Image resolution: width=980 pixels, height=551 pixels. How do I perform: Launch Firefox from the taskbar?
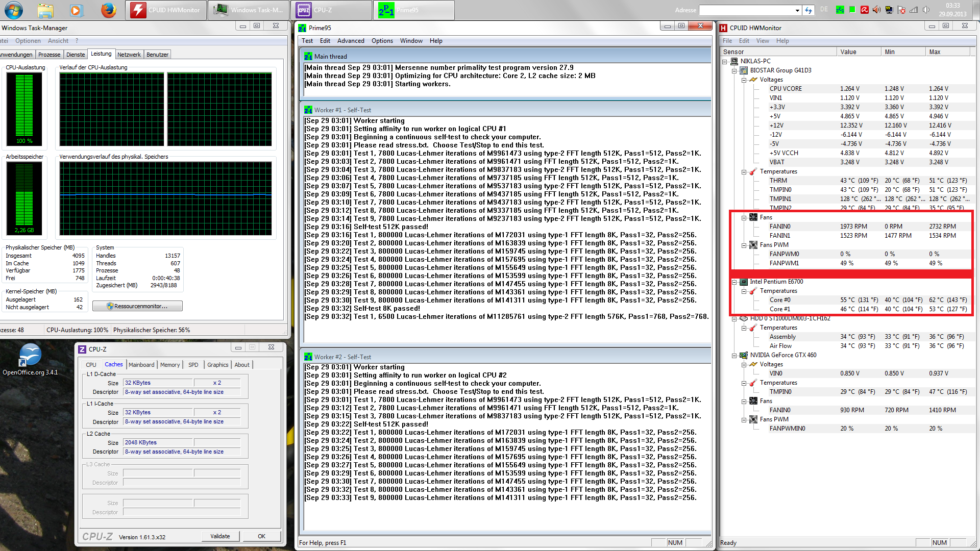(x=108, y=10)
